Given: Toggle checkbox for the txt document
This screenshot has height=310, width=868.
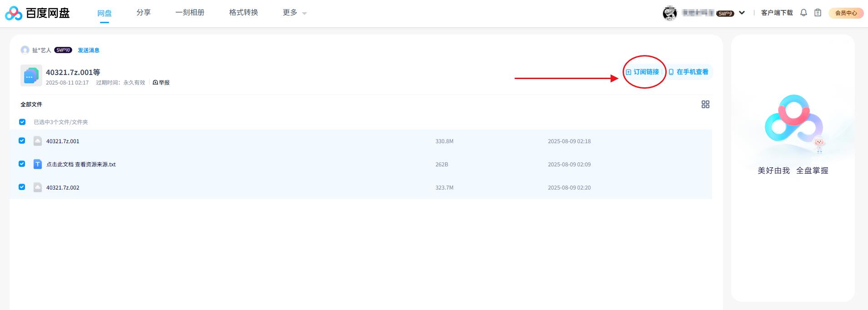Looking at the screenshot, I should coord(22,164).
